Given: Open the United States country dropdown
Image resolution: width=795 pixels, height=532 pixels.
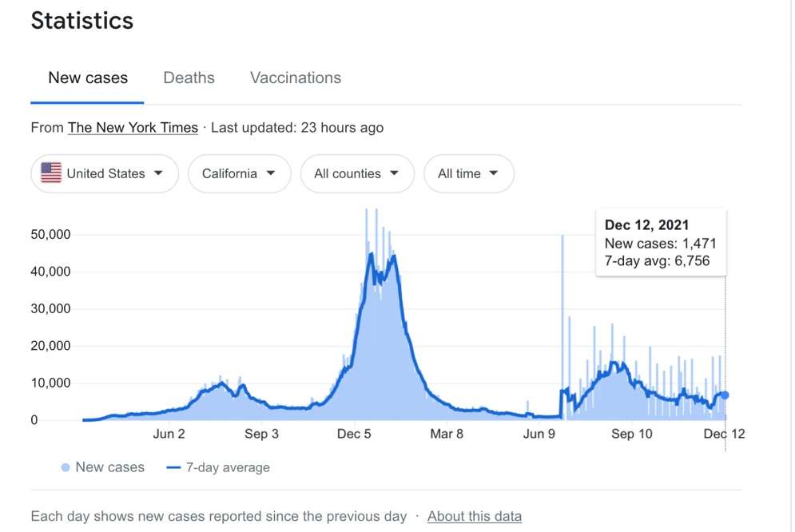Looking at the screenshot, I should click(105, 173).
